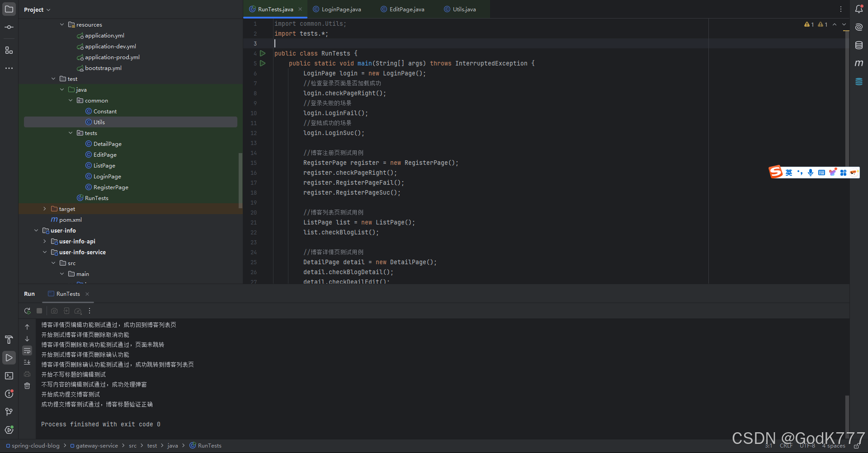Open Sogou toolbox grid icon

click(843, 173)
